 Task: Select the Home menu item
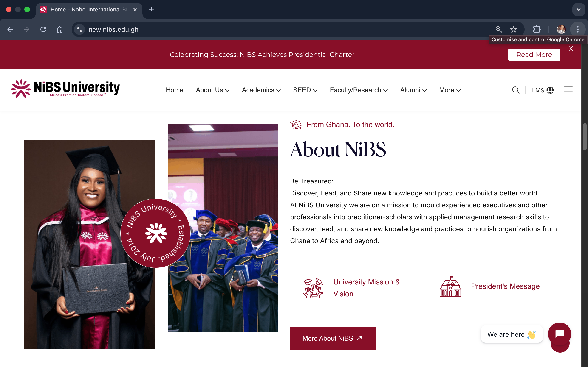click(175, 90)
